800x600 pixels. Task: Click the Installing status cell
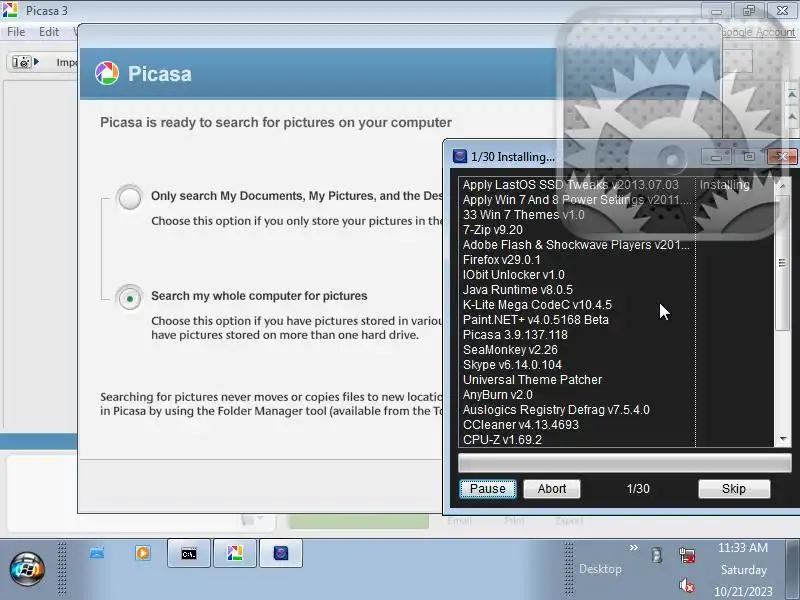(x=724, y=185)
